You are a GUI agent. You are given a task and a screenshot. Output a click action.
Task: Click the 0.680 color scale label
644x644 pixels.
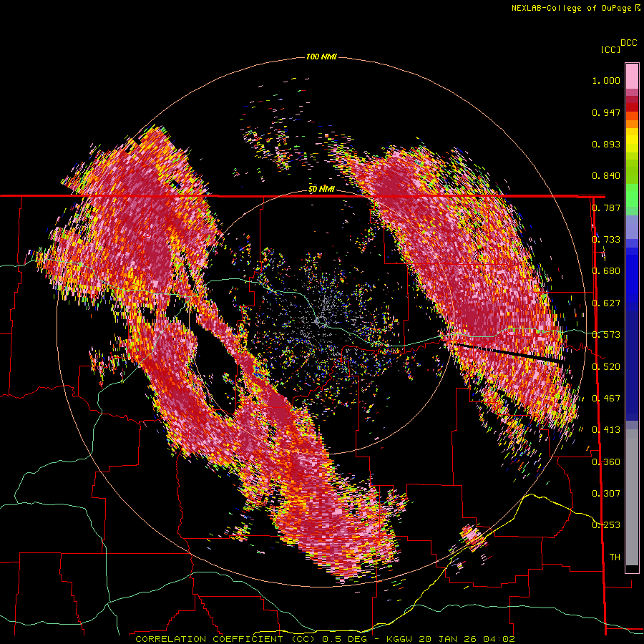[606, 271]
